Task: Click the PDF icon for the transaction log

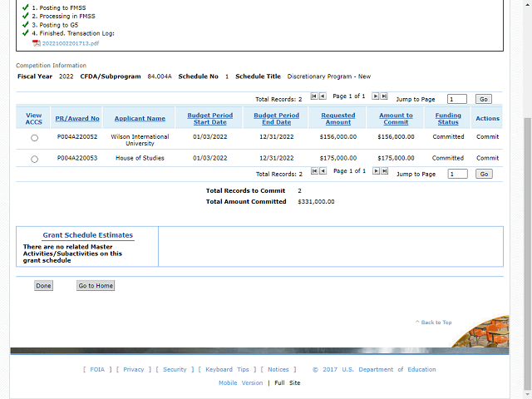Action: click(x=36, y=42)
